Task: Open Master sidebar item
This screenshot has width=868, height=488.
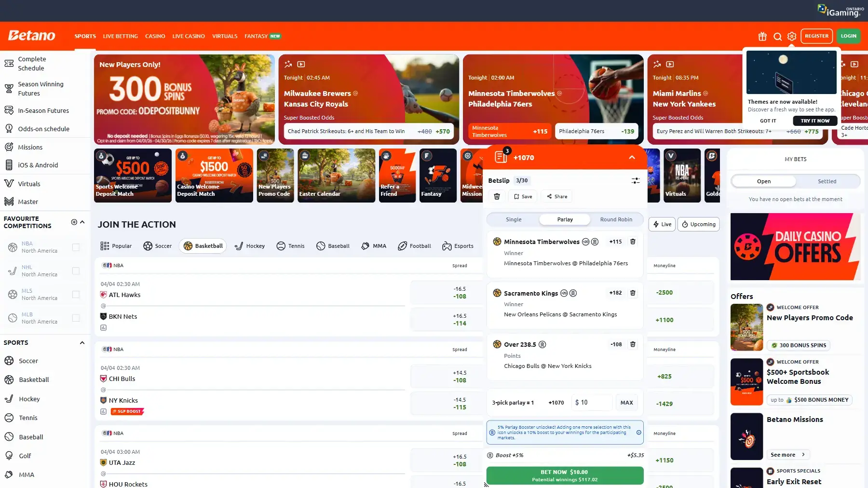Action: pyautogui.click(x=45, y=202)
